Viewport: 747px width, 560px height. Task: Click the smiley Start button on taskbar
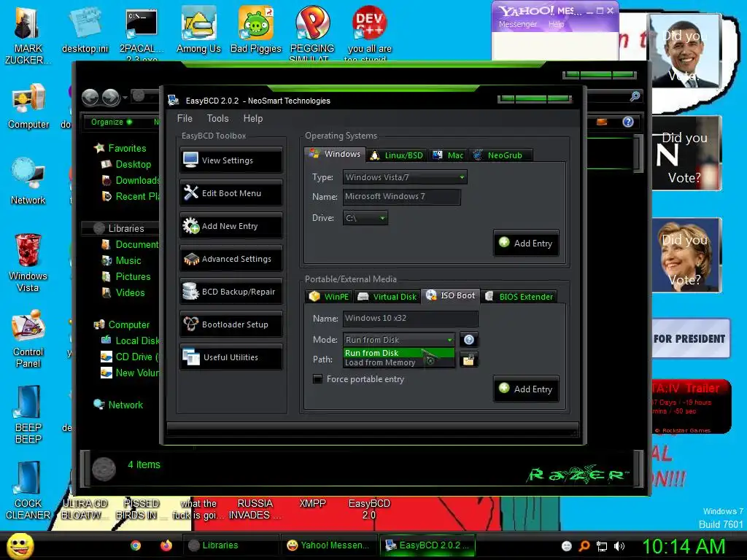tap(20, 545)
